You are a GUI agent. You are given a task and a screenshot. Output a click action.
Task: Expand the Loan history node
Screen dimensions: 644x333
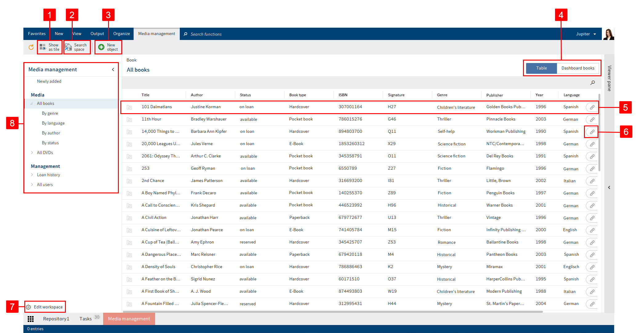(x=32, y=175)
